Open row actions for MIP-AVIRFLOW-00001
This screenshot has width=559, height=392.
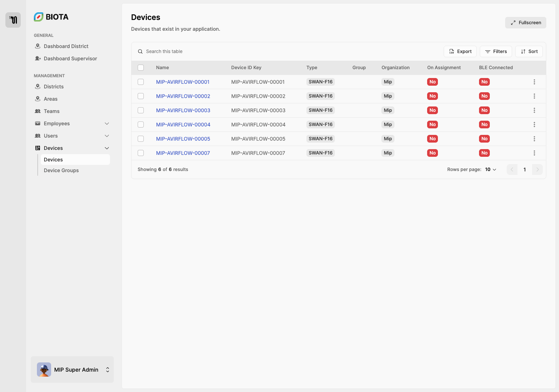pyautogui.click(x=534, y=82)
